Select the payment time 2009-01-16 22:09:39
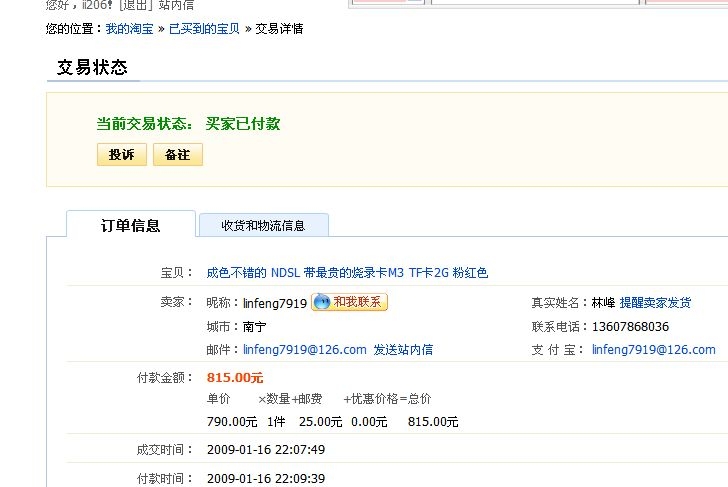Image resolution: width=728 pixels, height=487 pixels. [x=266, y=478]
